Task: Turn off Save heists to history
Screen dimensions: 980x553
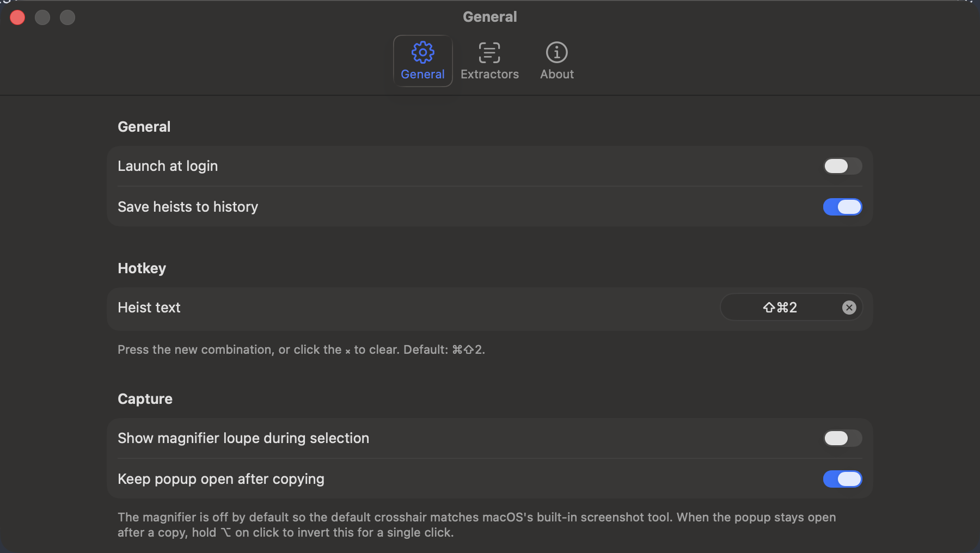Action: pyautogui.click(x=842, y=207)
